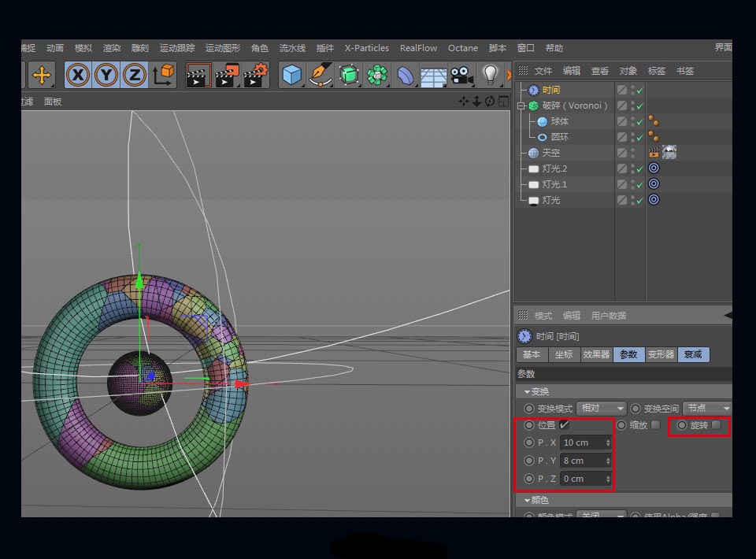Click the P . X value field
Viewport: 756px width, 559px height.
(581, 442)
